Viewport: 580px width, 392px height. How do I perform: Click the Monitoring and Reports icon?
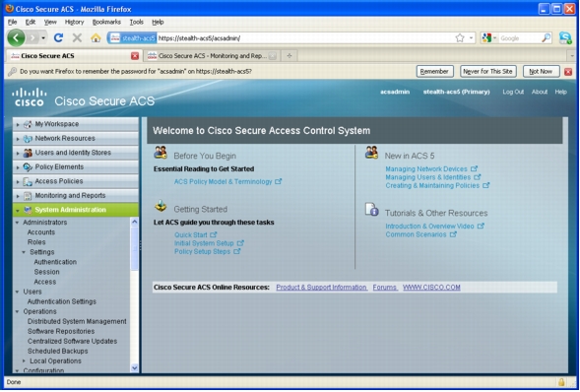[28, 196]
